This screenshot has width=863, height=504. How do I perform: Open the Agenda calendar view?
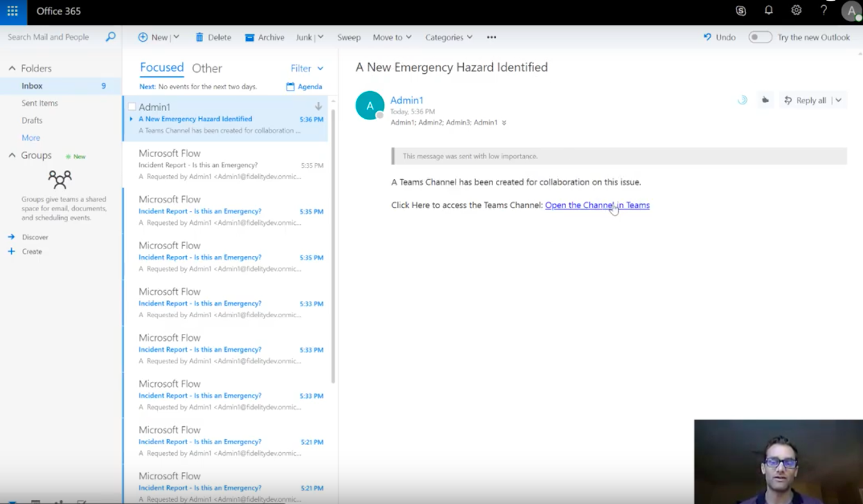click(x=304, y=87)
